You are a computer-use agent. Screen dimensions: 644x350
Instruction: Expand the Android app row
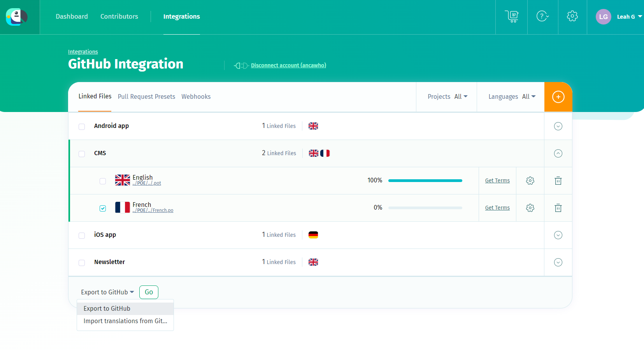point(558,126)
